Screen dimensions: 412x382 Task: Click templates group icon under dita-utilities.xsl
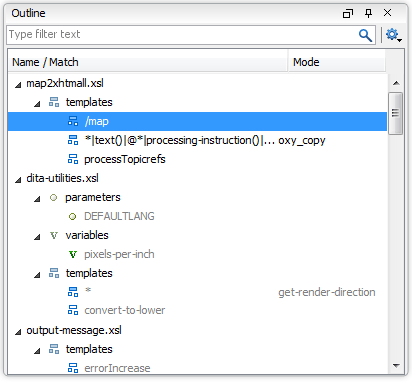[54, 273]
